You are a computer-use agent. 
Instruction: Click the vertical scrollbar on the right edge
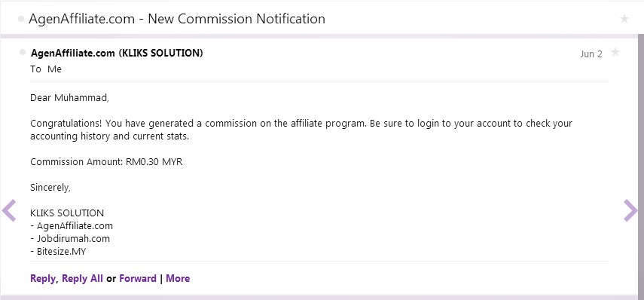click(x=641, y=164)
